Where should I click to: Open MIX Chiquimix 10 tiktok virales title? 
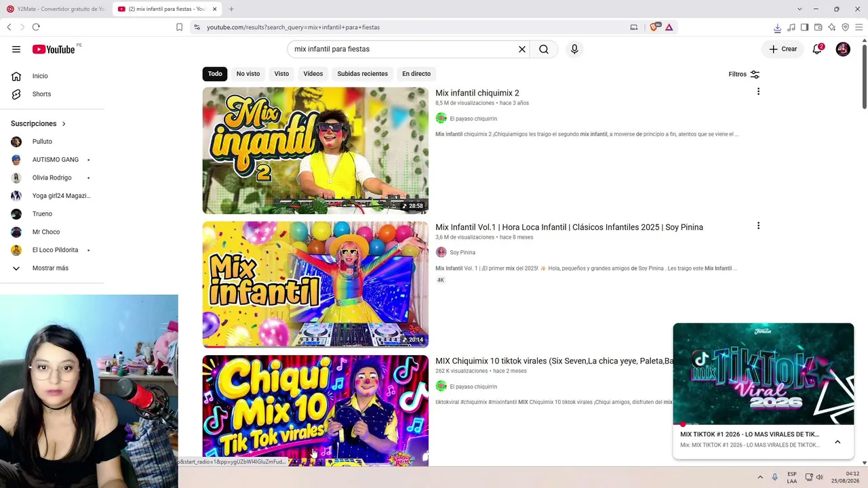coord(554,361)
